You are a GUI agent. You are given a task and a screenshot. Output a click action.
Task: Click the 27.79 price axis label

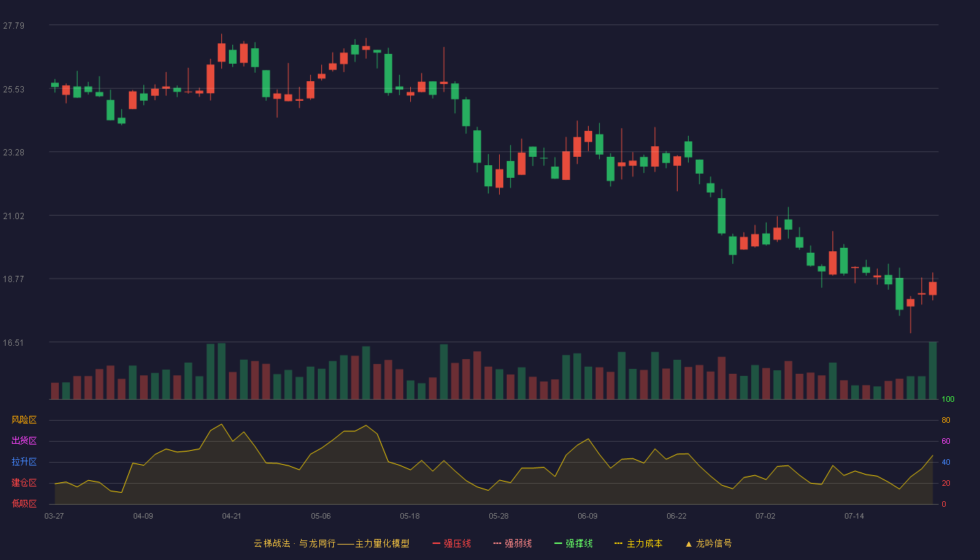13,26
